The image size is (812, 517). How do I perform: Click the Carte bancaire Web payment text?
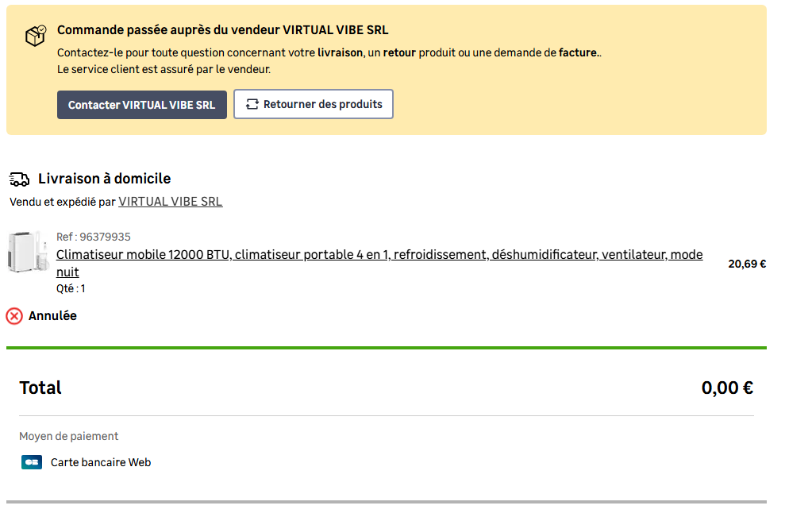coord(101,462)
